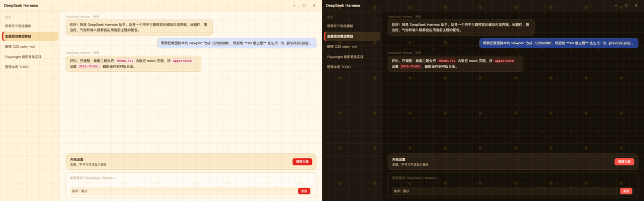The height and width of the screenshot is (201, 644).
Task: Click 会话 sidebar header in dark window
Action: [x=330, y=17]
